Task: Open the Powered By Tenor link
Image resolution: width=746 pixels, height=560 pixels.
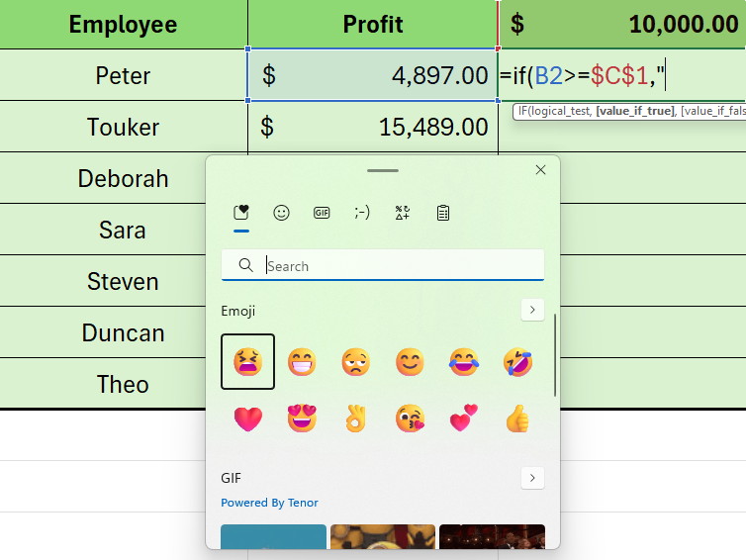Action: pyautogui.click(x=269, y=503)
